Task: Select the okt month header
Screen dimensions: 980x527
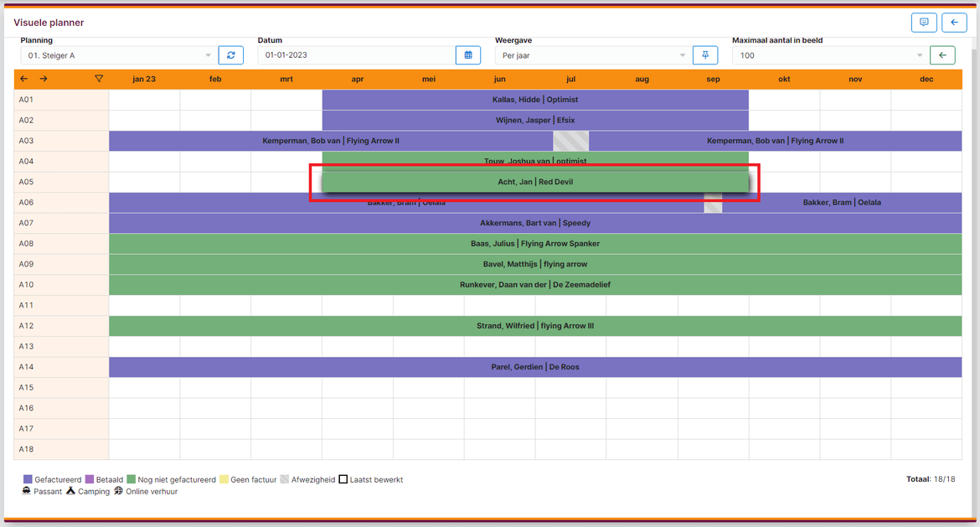Action: click(x=784, y=79)
